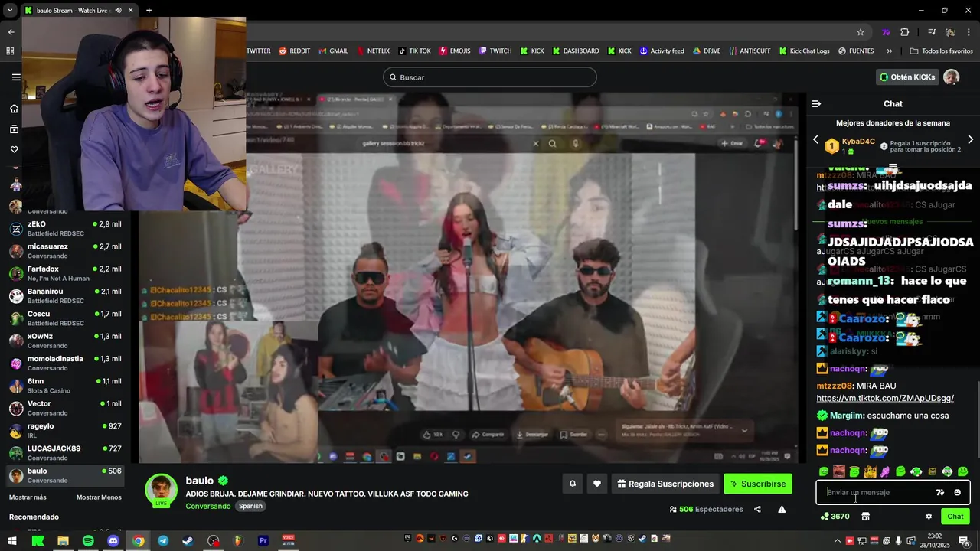Open the emoji picker in chat input
The width and height of the screenshot is (980, 551).
click(957, 492)
